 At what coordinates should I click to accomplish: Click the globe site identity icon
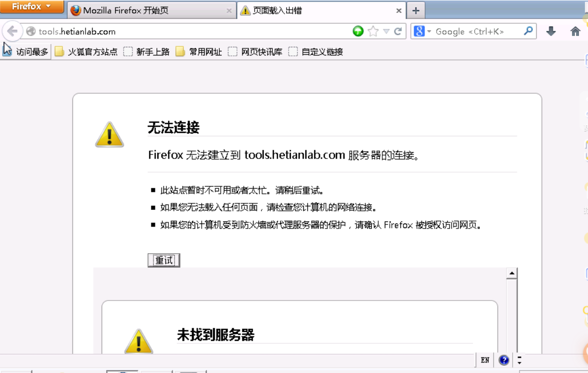(31, 32)
